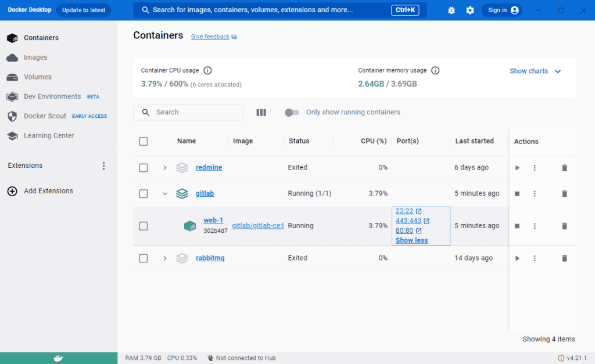Sort by Name column header
Image resolution: width=595 pixels, height=364 pixels.
point(187,141)
